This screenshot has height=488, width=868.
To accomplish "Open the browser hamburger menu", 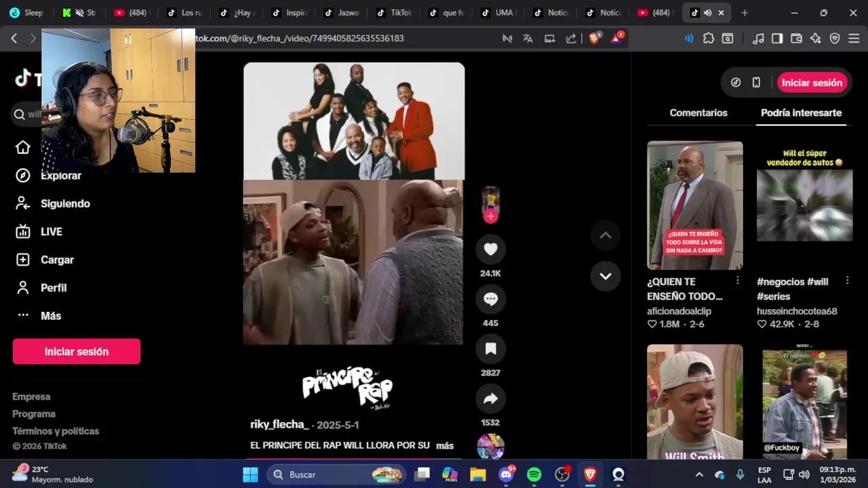I will click(x=854, y=39).
